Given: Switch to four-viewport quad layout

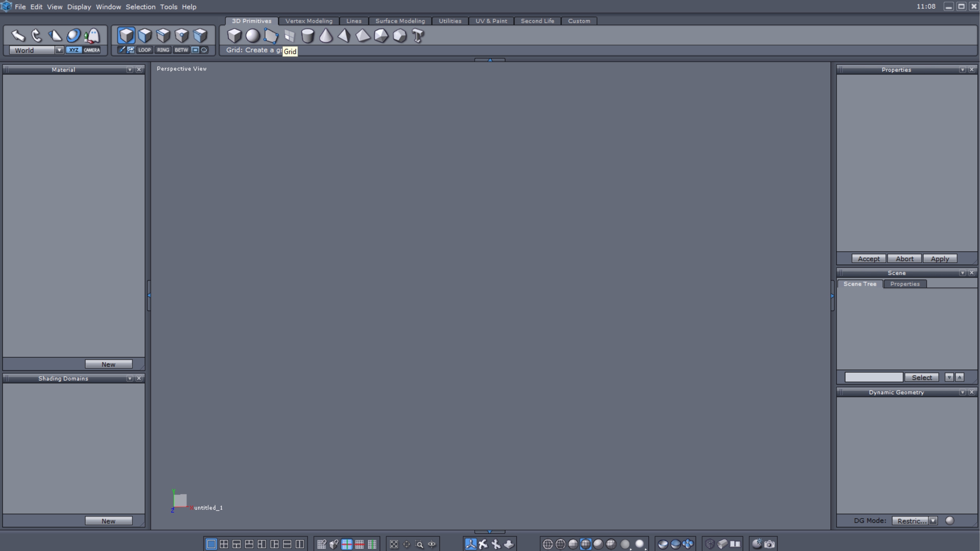Looking at the screenshot, I should coord(224,544).
